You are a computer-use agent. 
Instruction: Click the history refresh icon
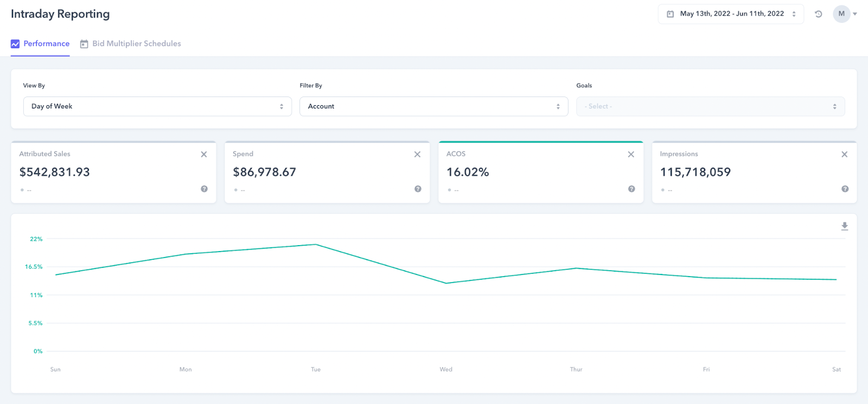click(x=819, y=14)
